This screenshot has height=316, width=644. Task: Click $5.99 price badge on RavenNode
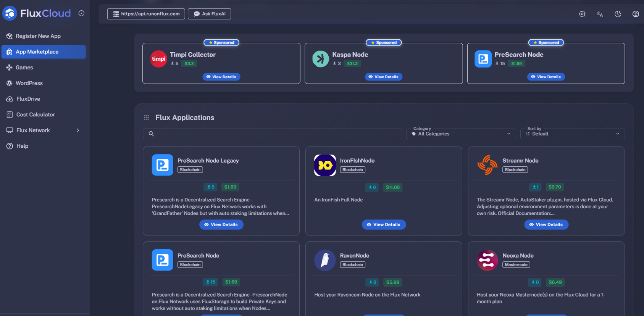pos(392,282)
